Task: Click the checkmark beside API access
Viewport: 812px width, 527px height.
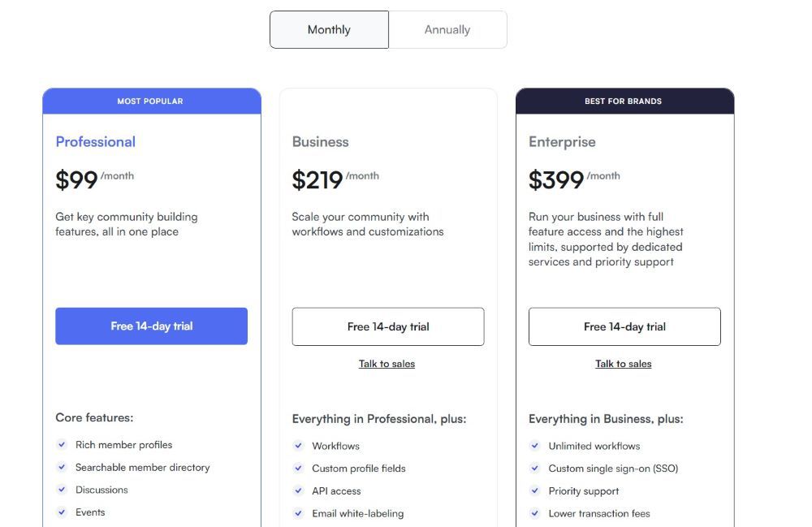Action: [298, 490]
